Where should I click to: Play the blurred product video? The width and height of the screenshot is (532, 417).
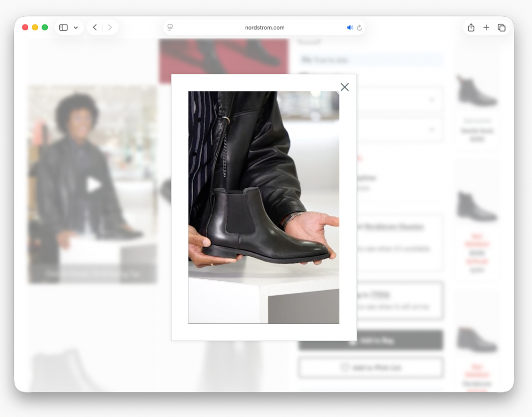(94, 185)
